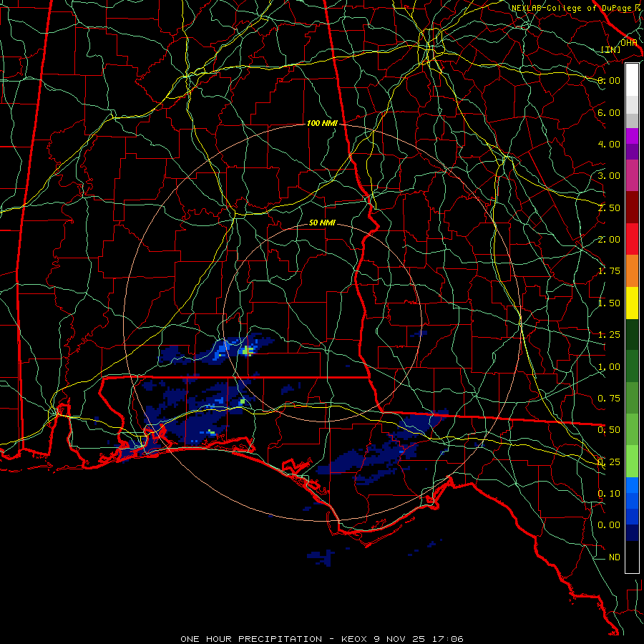This screenshot has width=644, height=644.
Task: Click the "17:06" timestamp in the caption
Action: [449, 639]
